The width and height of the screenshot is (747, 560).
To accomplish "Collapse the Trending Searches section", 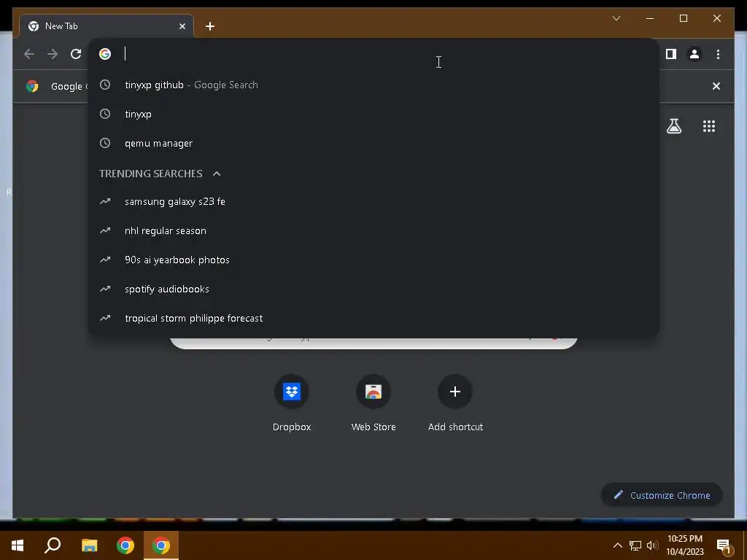I will click(x=217, y=174).
